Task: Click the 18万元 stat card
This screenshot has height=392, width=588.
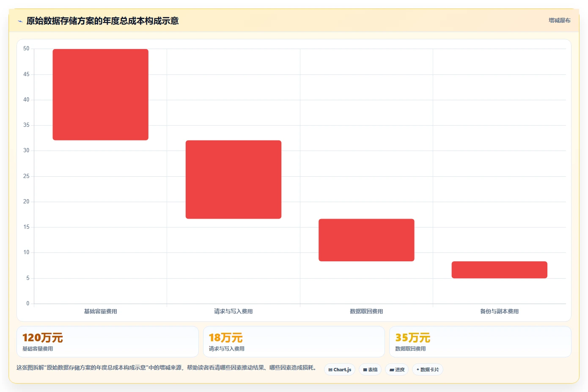Action: coord(294,342)
